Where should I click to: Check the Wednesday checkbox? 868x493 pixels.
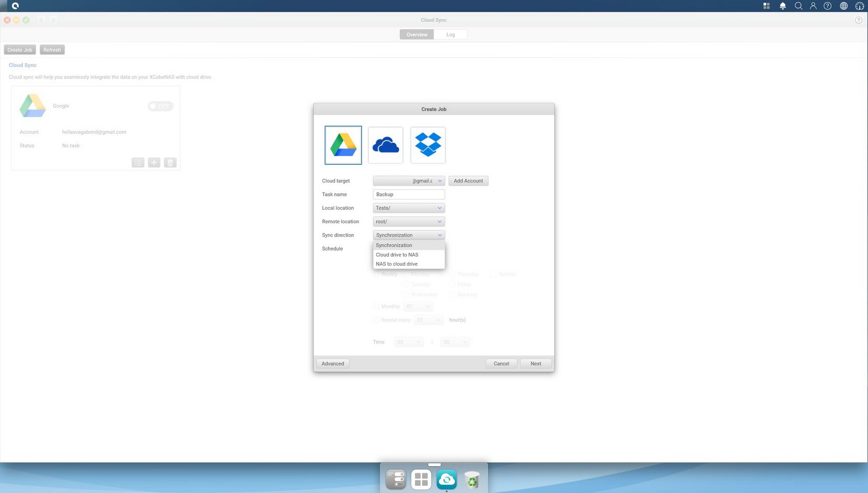click(x=406, y=295)
